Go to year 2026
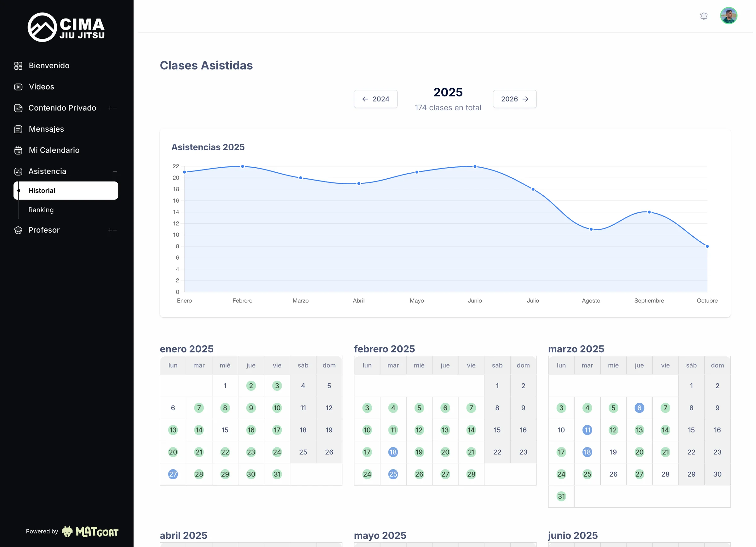This screenshot has height=547, width=756. coord(514,99)
